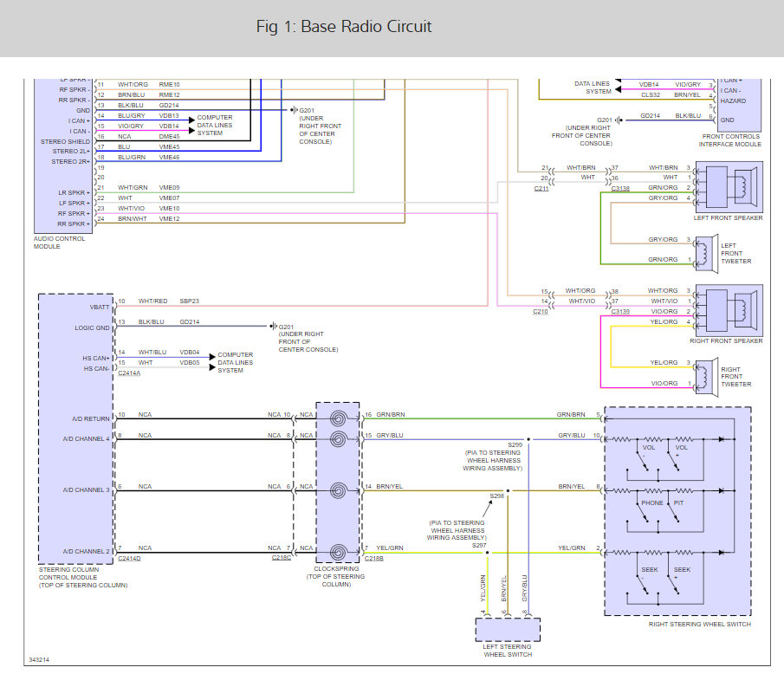Open the C218C connector link

click(x=282, y=559)
